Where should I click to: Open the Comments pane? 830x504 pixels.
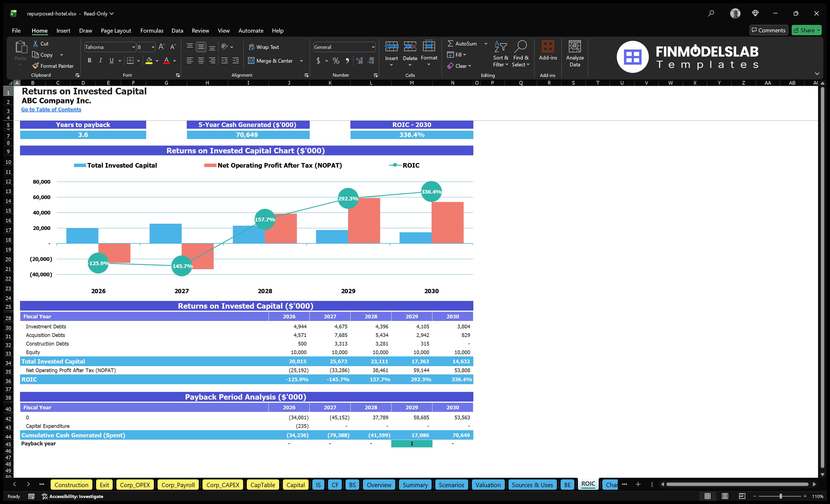[x=769, y=30]
